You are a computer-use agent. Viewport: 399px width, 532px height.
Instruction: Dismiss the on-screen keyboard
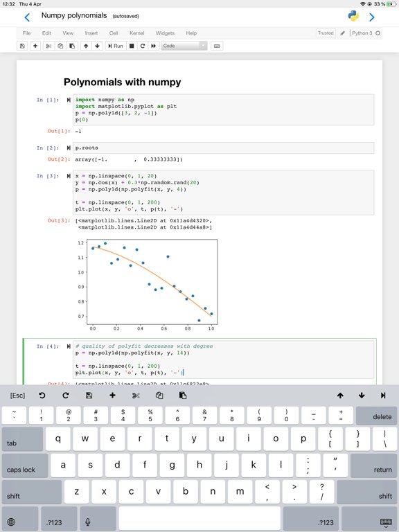pyautogui.click(x=369, y=518)
